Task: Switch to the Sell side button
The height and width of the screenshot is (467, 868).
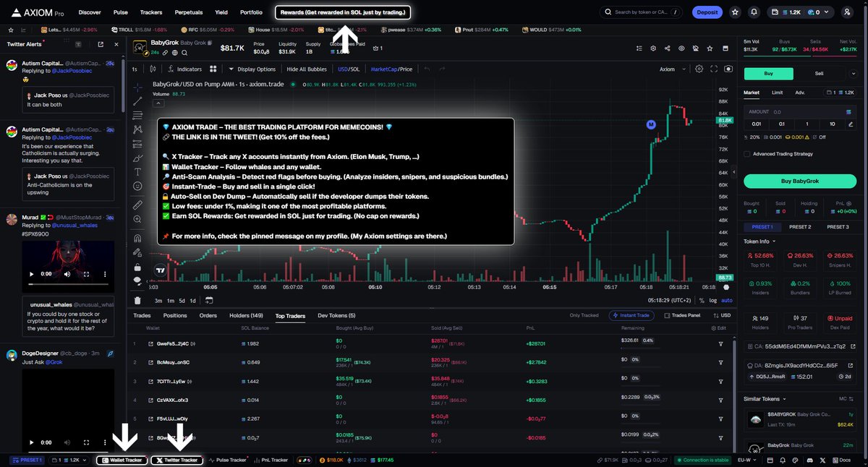Action: [x=819, y=73]
